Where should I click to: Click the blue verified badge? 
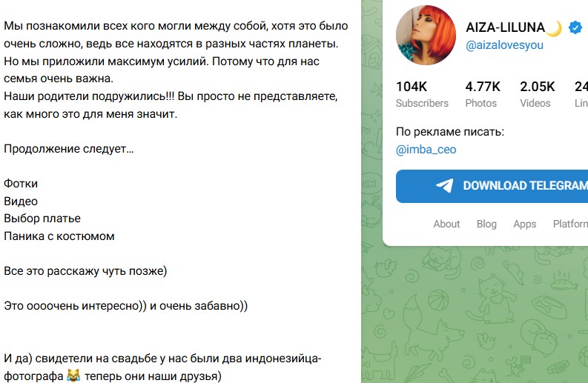[x=575, y=28]
